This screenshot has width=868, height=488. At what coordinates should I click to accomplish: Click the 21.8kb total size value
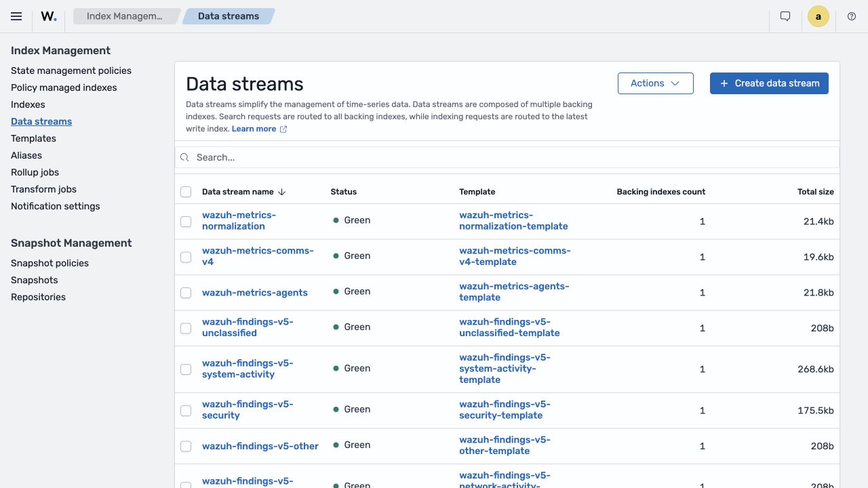click(818, 293)
